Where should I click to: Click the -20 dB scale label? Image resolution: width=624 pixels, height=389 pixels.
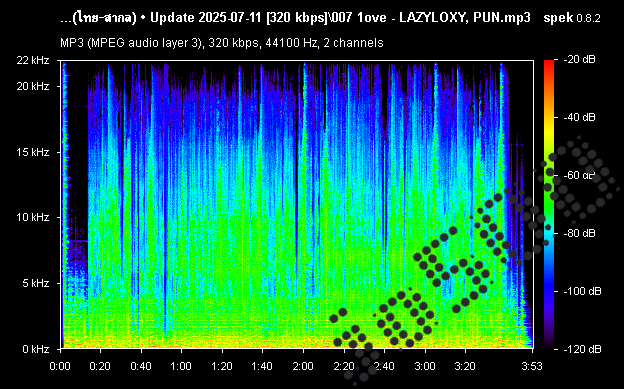click(579, 60)
